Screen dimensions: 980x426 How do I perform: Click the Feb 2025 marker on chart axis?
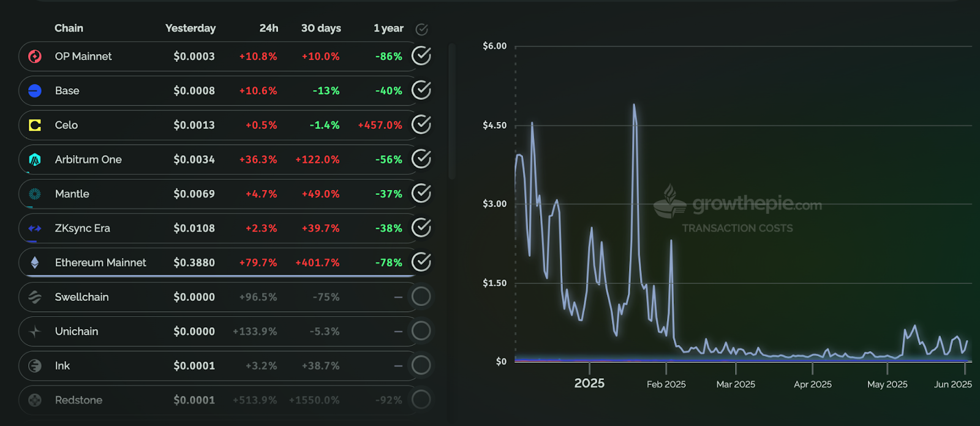coord(666,384)
